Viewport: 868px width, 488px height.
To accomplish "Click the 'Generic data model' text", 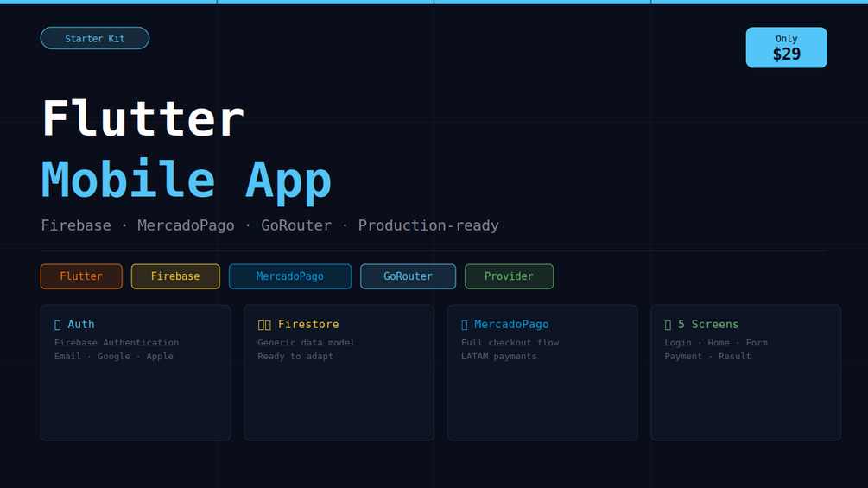I will tap(306, 343).
